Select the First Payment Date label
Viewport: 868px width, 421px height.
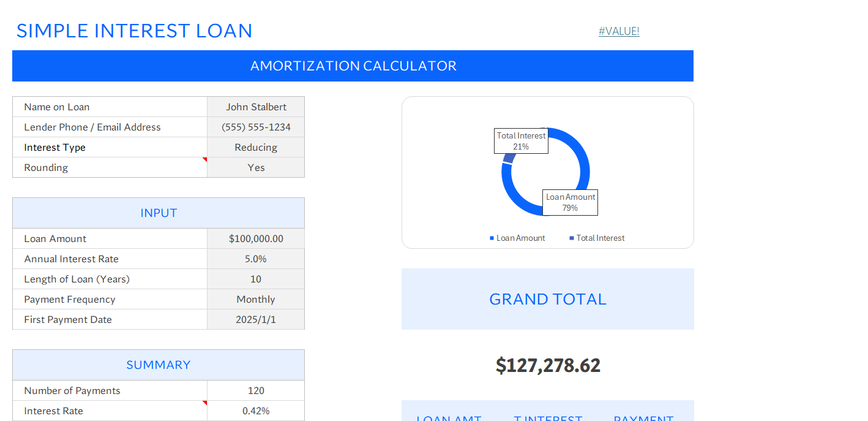[110, 319]
